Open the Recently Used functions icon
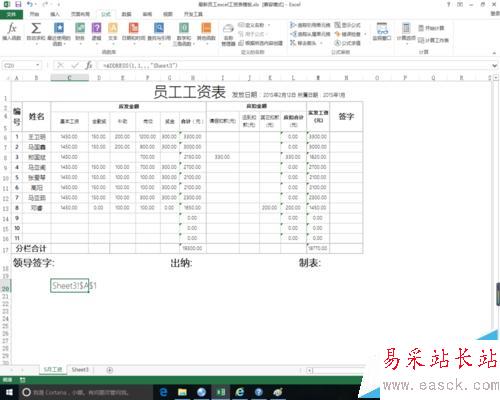This screenshot has width=500, height=400. (x=59, y=28)
